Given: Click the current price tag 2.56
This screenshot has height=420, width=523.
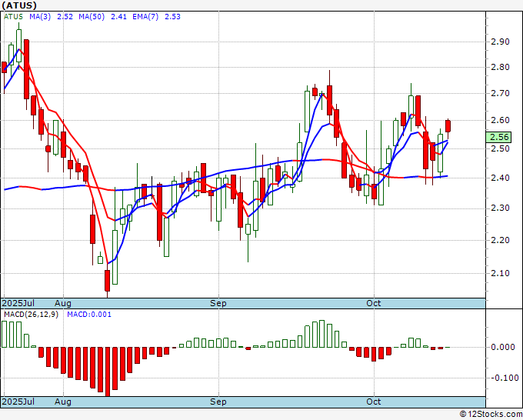Looking at the screenshot, I should coord(498,137).
